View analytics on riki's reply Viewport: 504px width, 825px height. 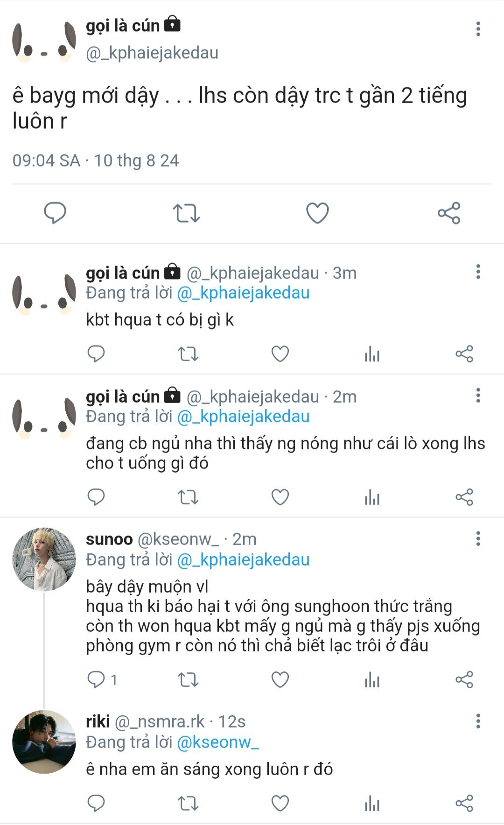point(372,804)
